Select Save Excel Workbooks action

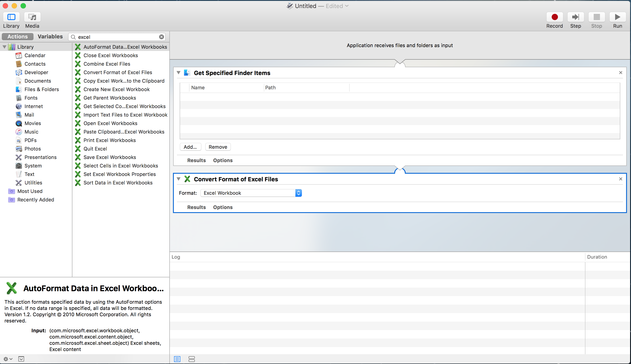[x=121, y=157]
